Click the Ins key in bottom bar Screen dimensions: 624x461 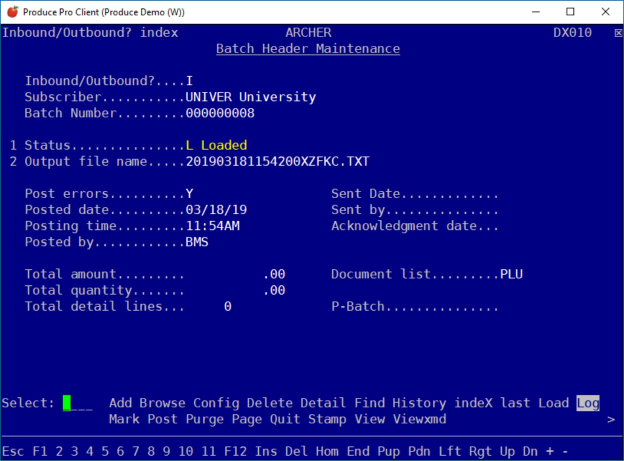tap(266, 451)
